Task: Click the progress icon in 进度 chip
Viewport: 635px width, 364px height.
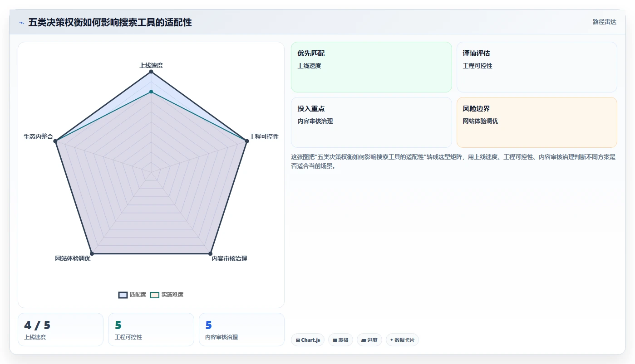Action: click(364, 340)
